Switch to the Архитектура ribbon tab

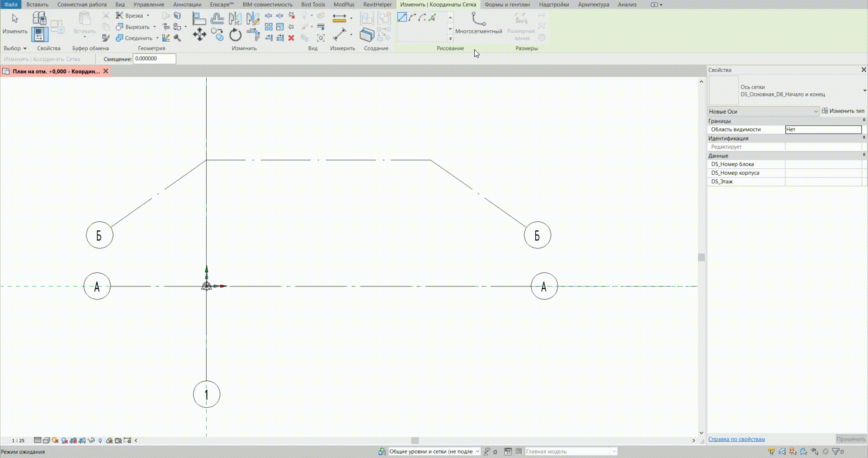pos(593,5)
